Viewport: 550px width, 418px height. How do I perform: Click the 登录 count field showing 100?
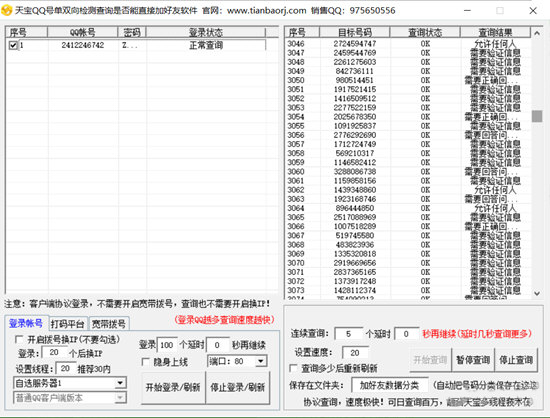click(x=167, y=345)
